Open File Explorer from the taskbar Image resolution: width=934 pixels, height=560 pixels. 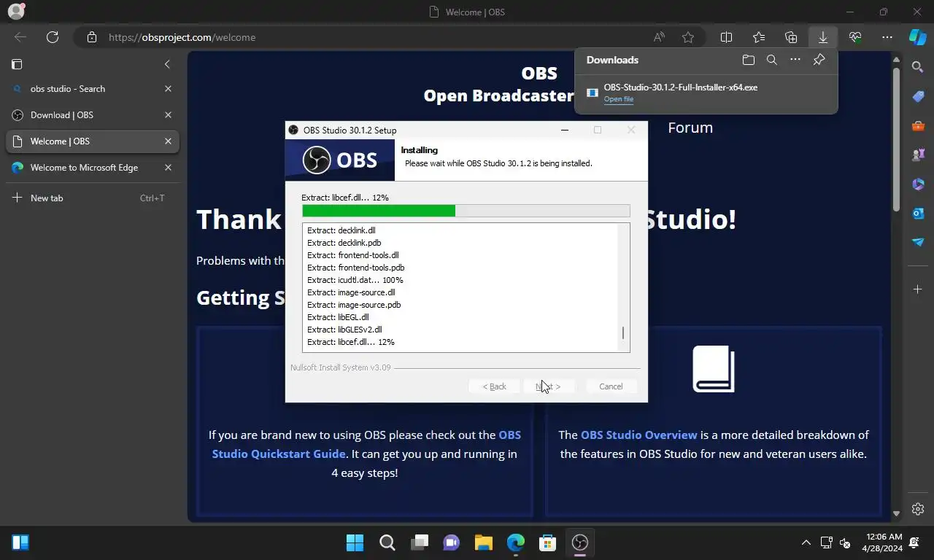[483, 542]
